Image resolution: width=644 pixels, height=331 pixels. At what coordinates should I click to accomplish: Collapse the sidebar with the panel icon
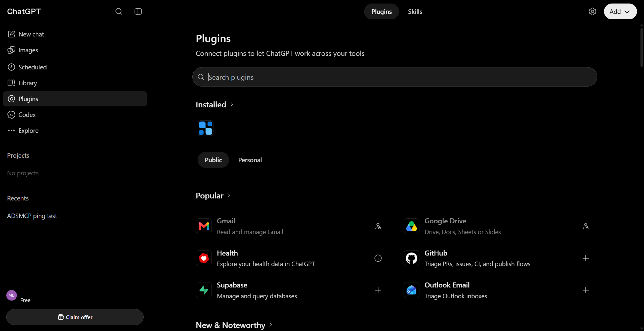coord(138,12)
